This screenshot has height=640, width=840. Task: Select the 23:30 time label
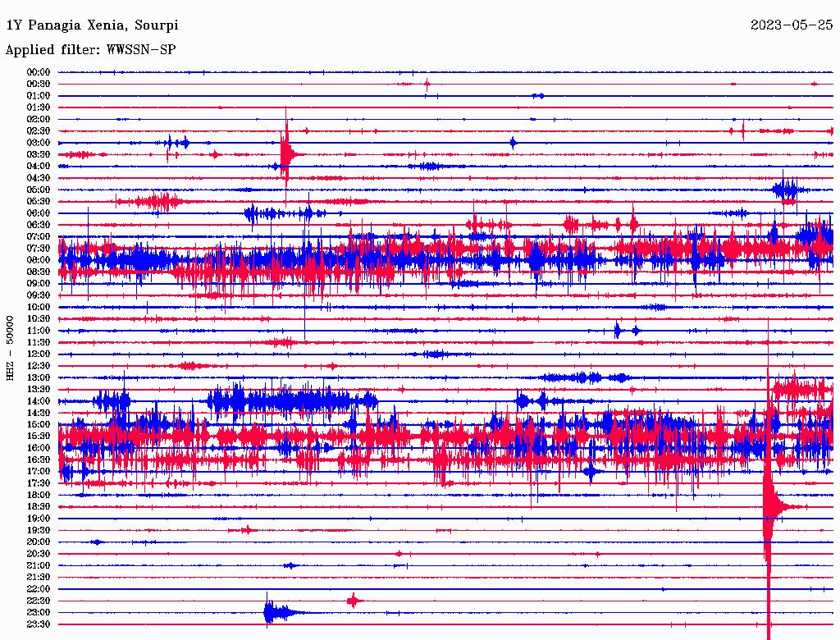click(x=39, y=624)
